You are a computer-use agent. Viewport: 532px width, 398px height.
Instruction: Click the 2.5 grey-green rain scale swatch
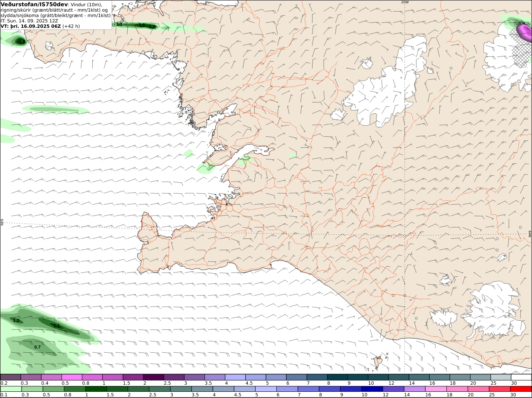coord(160,389)
